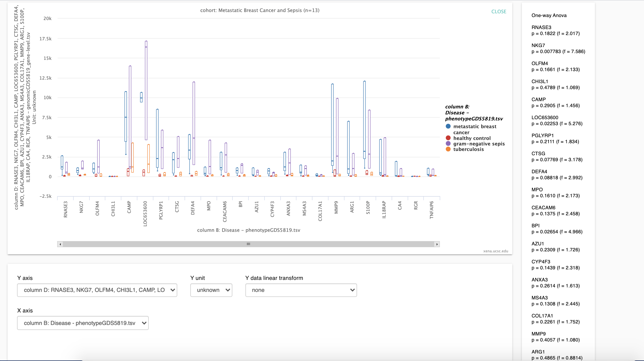Toggle healthy control legend swatch
The image size is (644, 361).
448,138
